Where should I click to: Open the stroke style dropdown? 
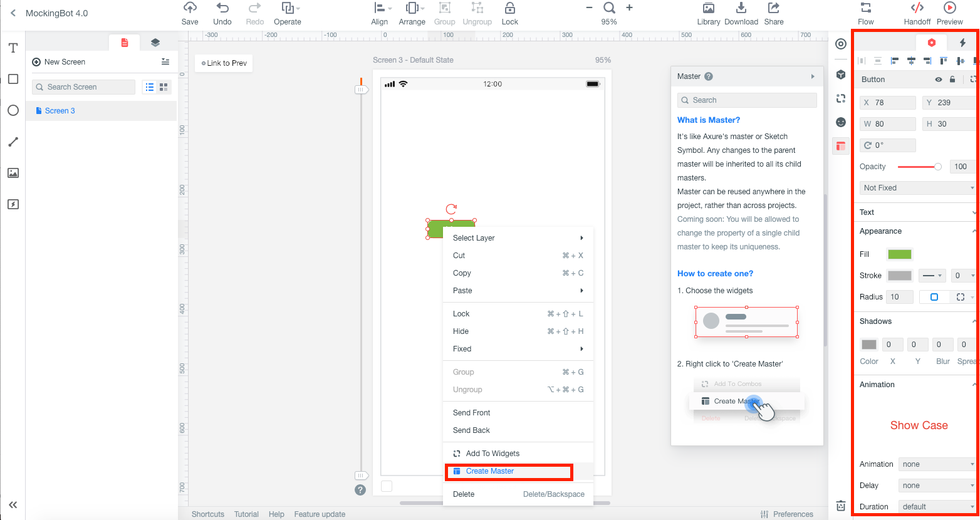point(932,276)
